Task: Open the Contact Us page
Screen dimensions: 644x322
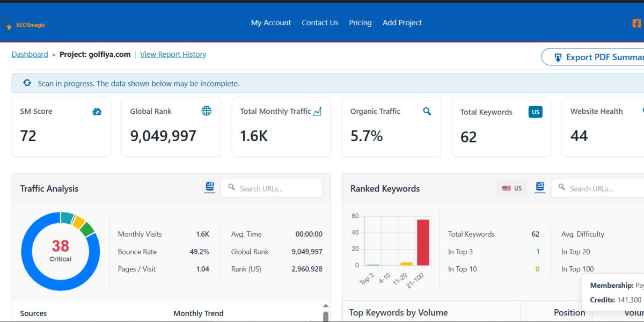Action: (320, 23)
